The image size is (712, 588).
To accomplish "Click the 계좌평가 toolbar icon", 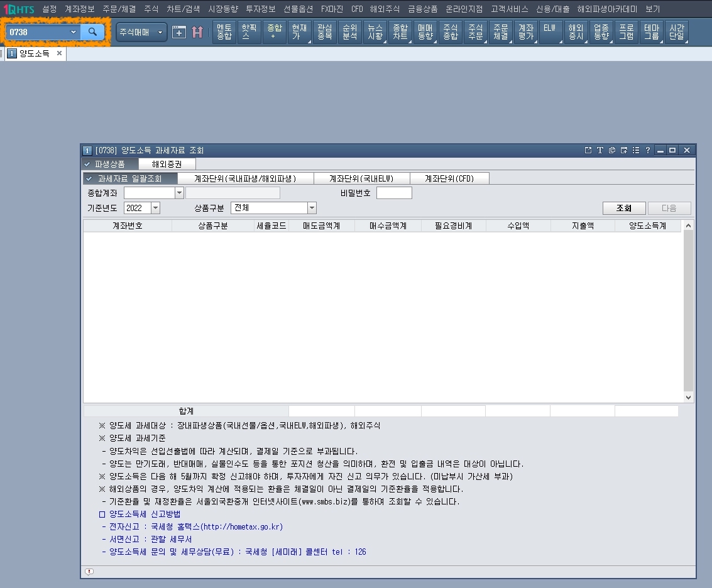I will tap(525, 32).
